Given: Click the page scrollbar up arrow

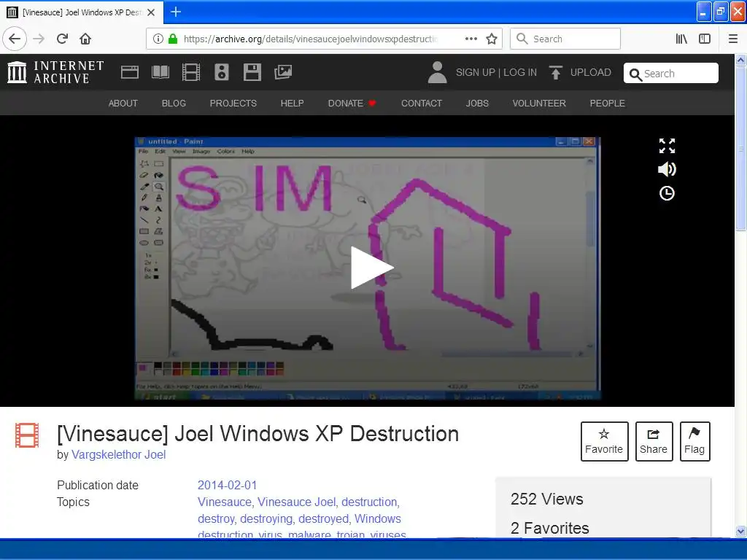Looking at the screenshot, I should click(x=741, y=60).
